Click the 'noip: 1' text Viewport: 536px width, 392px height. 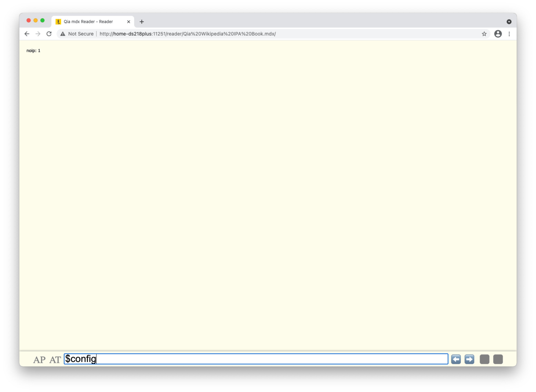(33, 51)
